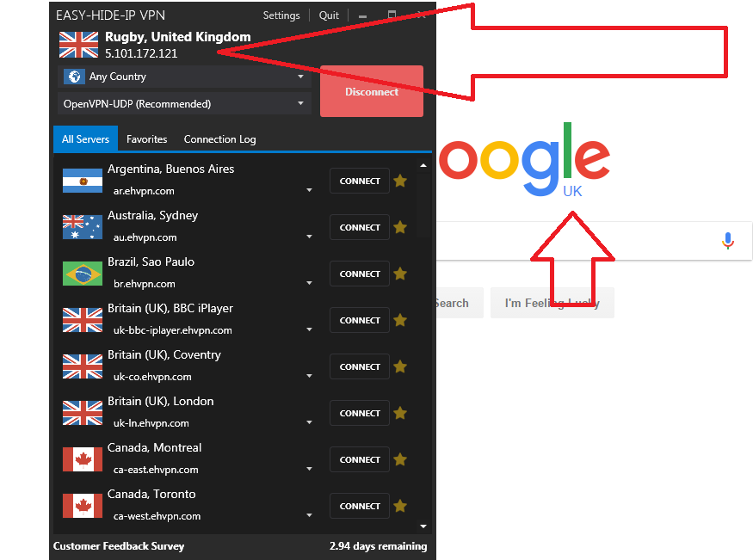Open the OpenVPN-UDP protocol dropdown
Image resolution: width=753 pixels, height=560 pixels.
coord(184,103)
